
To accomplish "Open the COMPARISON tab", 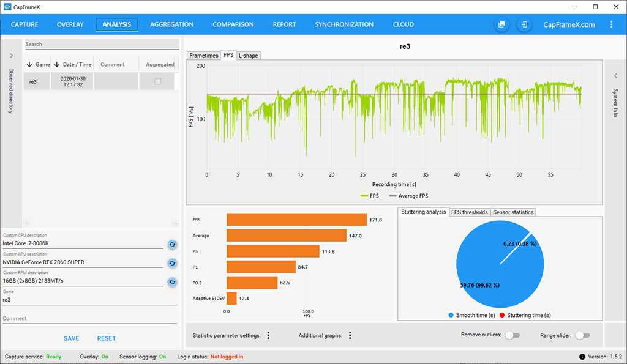I will tap(233, 24).
